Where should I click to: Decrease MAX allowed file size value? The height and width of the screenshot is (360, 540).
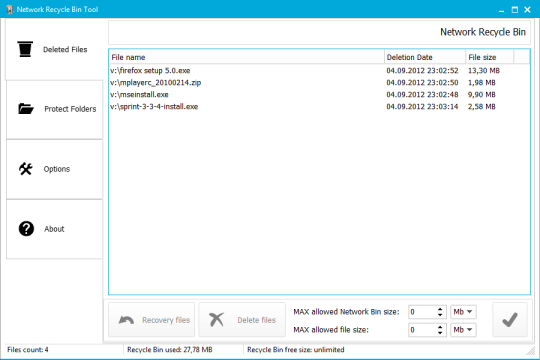tap(440, 333)
